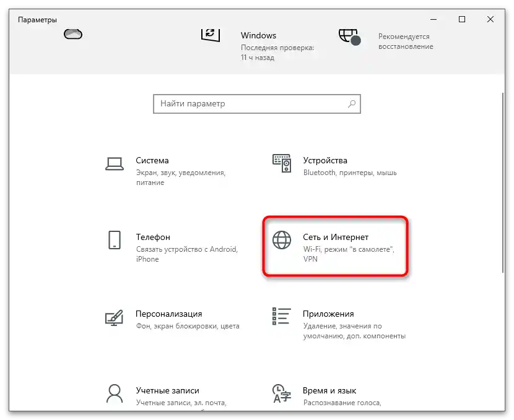514x420 pixels.
Task: Open the Приложения settings category
Action: 339,324
